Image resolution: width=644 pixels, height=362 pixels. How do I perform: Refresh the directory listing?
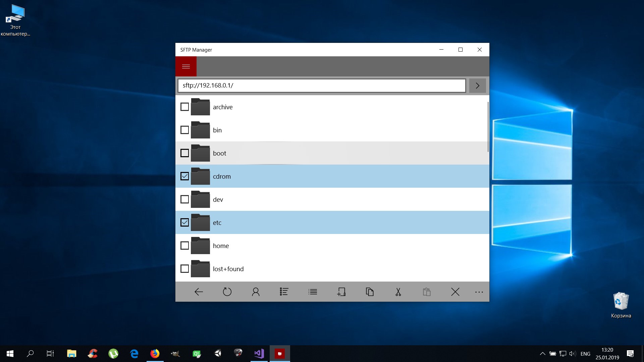(227, 292)
